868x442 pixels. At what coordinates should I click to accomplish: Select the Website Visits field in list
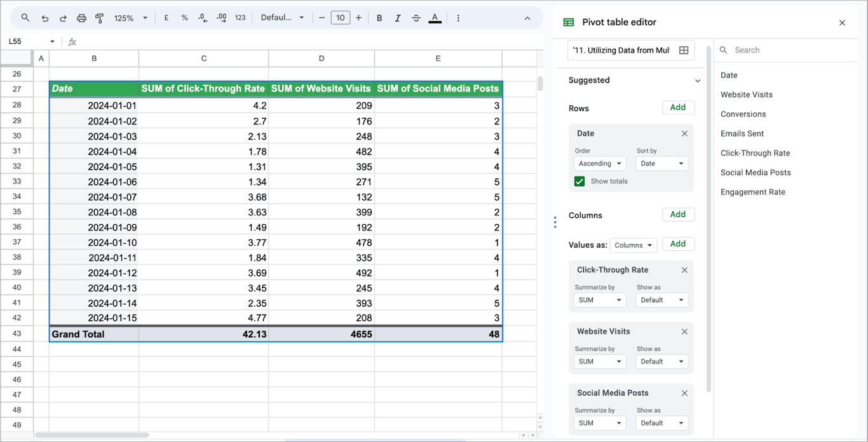pyautogui.click(x=747, y=95)
